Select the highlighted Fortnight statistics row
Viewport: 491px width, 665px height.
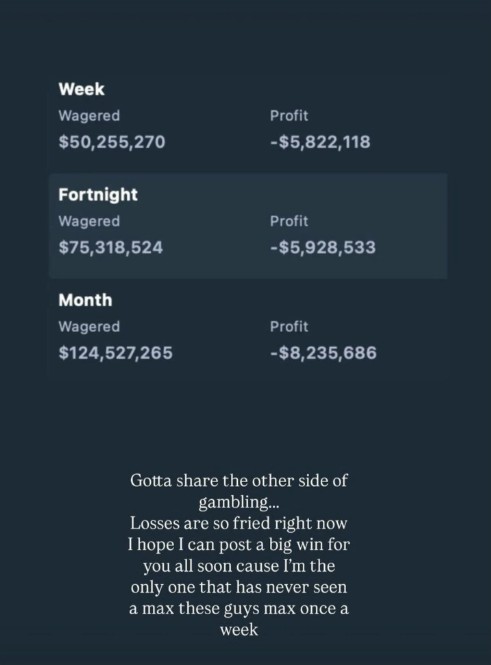point(248,226)
